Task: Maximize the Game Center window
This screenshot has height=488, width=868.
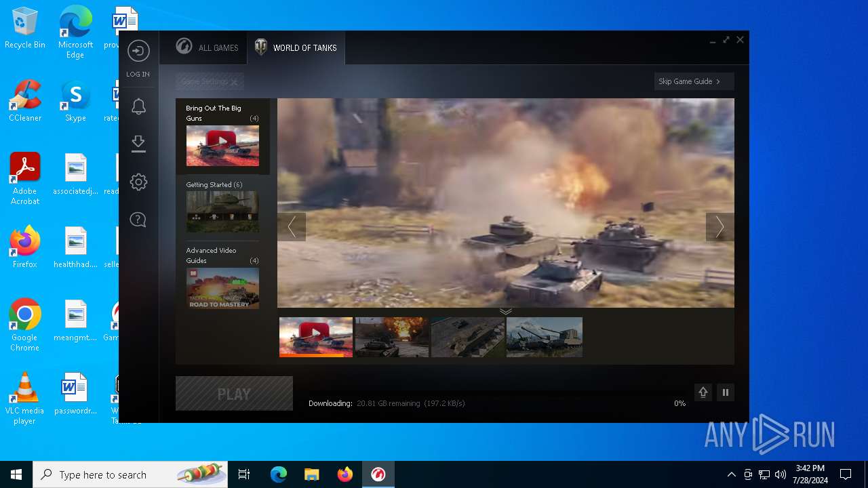Action: click(726, 40)
